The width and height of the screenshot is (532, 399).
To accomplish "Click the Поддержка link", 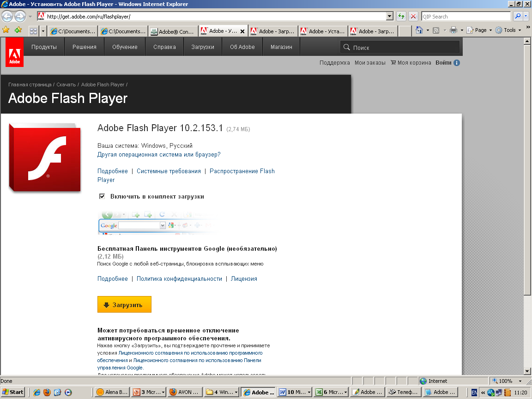I will click(x=334, y=62).
